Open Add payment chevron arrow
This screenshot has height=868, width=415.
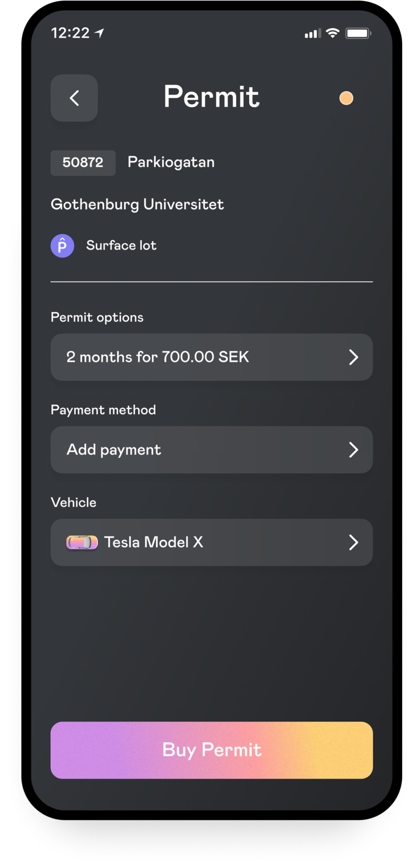tap(353, 450)
